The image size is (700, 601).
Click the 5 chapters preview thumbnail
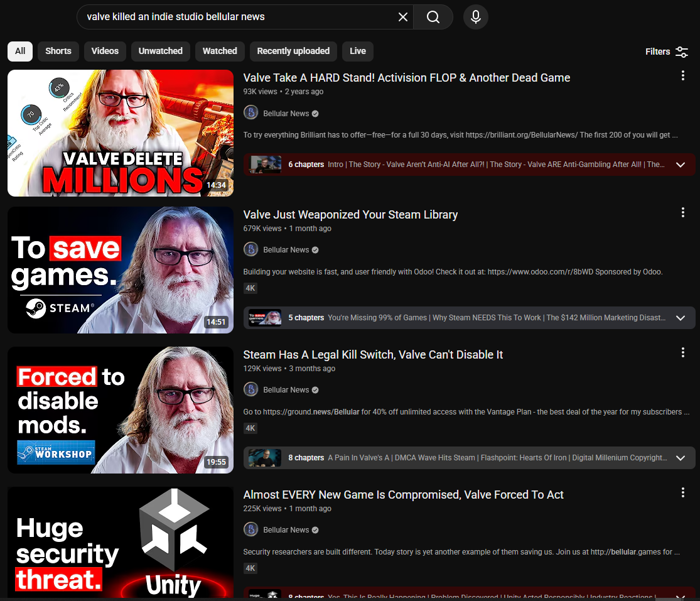[265, 318]
